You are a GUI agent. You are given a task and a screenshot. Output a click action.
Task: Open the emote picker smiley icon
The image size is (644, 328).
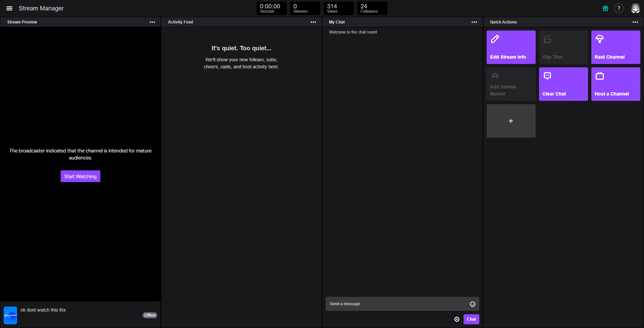[473, 304]
